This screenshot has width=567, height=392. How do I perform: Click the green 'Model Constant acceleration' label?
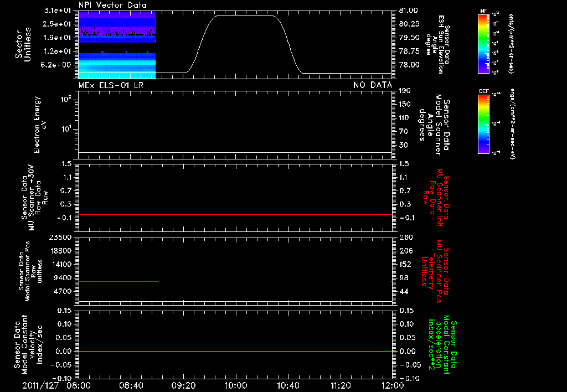click(442, 345)
